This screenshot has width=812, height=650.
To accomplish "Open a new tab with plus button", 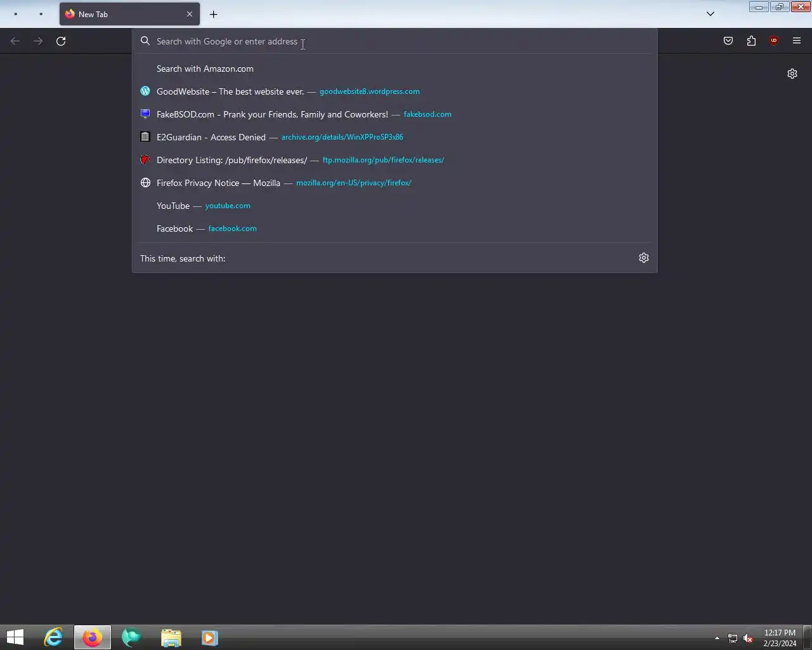I will pyautogui.click(x=214, y=14).
